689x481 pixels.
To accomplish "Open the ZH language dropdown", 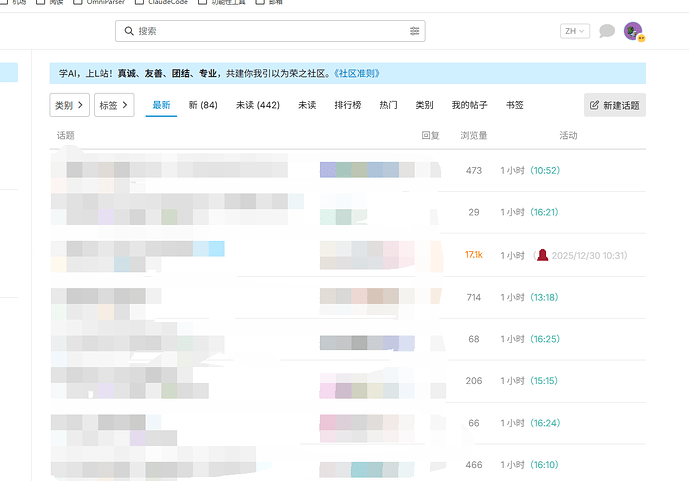I will 575,31.
